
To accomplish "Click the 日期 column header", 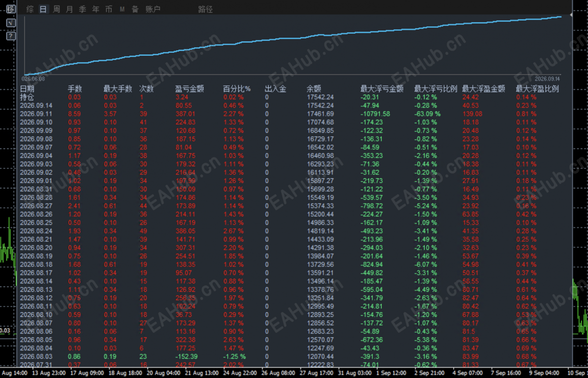I will tap(27, 89).
